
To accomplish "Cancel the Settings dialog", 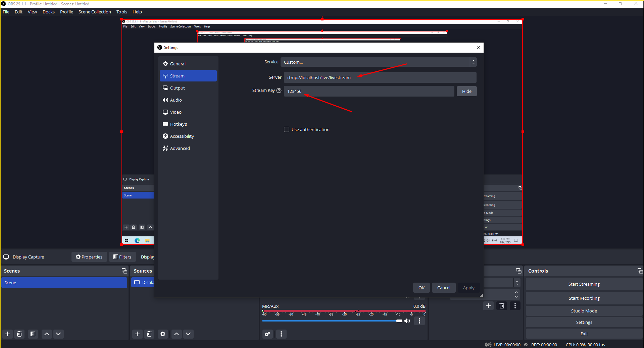I will (x=444, y=288).
